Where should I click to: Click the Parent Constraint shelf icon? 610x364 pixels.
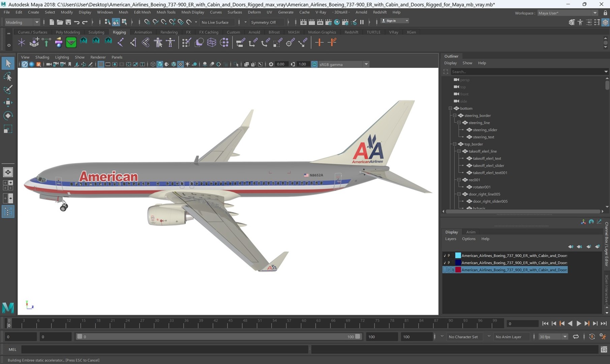(240, 42)
